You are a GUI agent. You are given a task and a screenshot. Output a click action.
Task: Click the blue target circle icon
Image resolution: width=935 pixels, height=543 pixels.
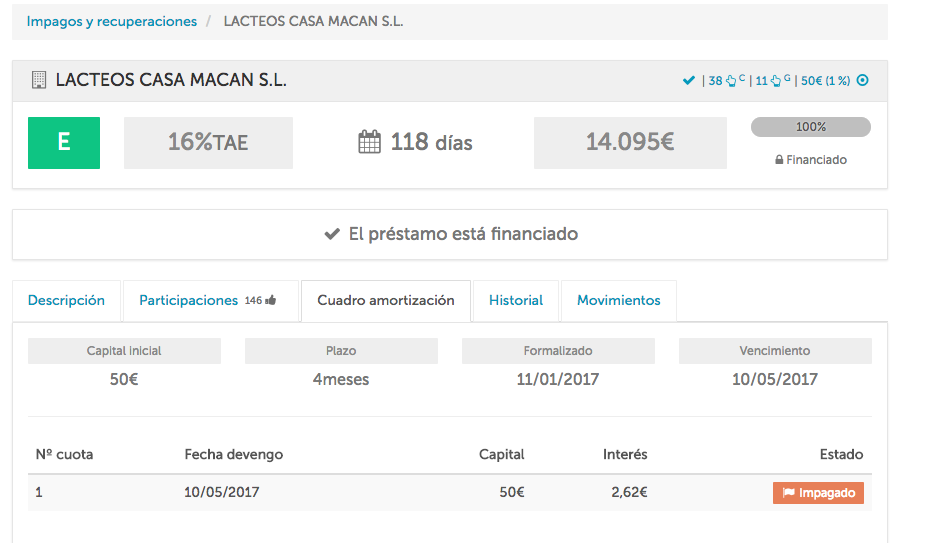[x=863, y=81]
